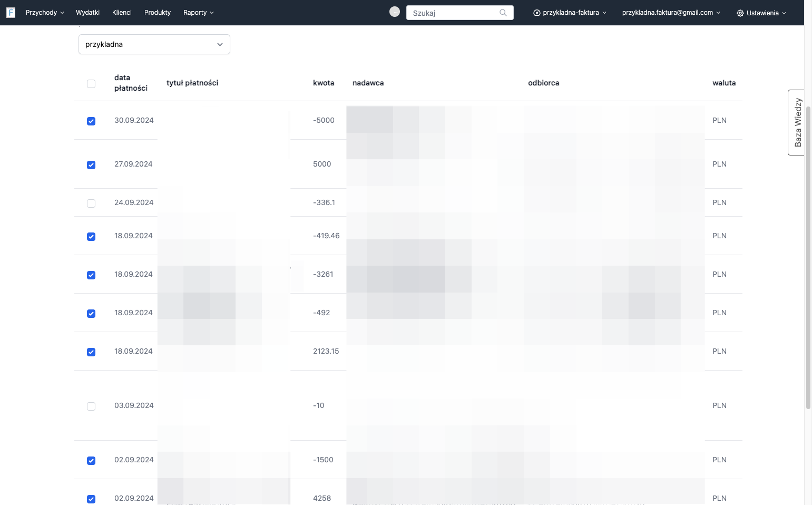
Task: Open the Produkty menu item
Action: point(158,13)
